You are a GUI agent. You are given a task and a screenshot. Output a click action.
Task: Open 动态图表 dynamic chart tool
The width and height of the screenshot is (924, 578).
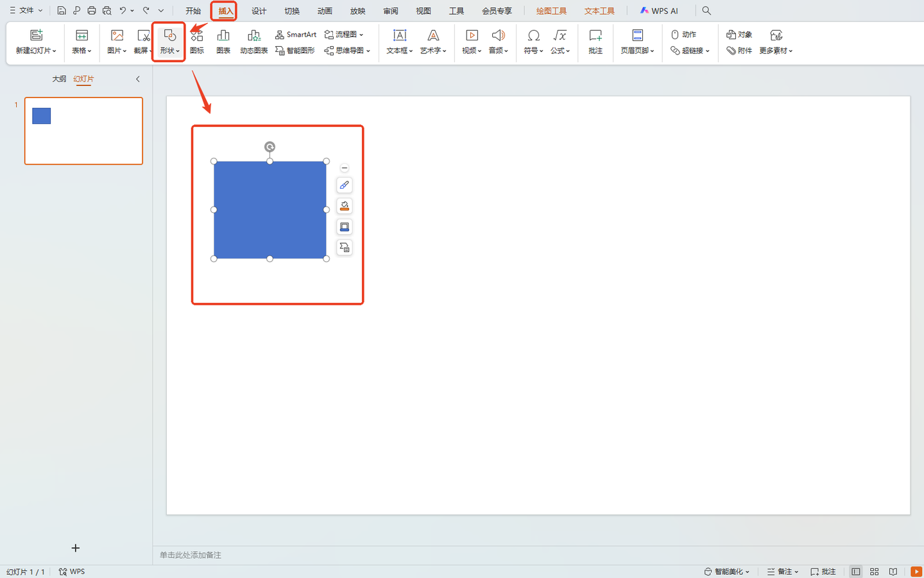(x=254, y=42)
